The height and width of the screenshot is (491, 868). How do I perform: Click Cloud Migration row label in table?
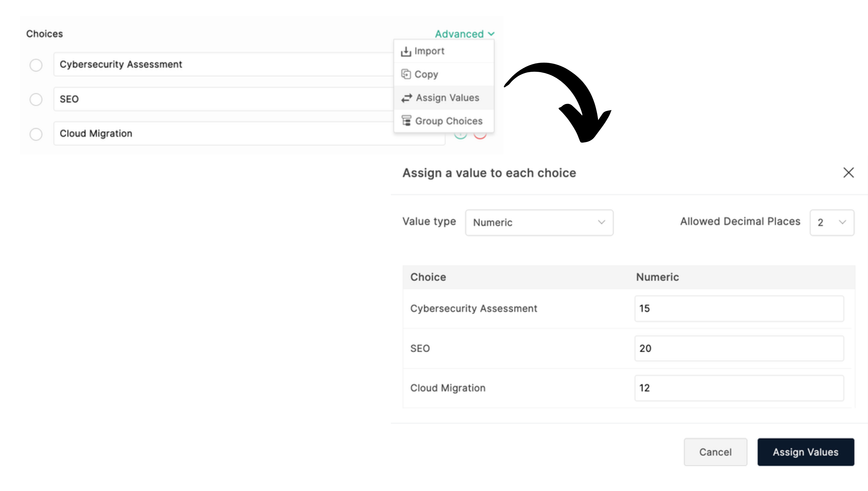(448, 388)
